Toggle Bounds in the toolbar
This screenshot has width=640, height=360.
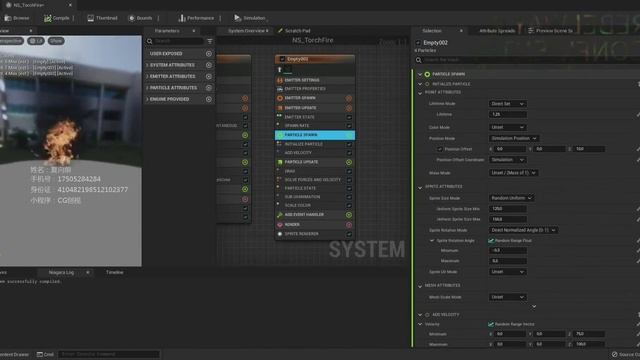click(140, 18)
